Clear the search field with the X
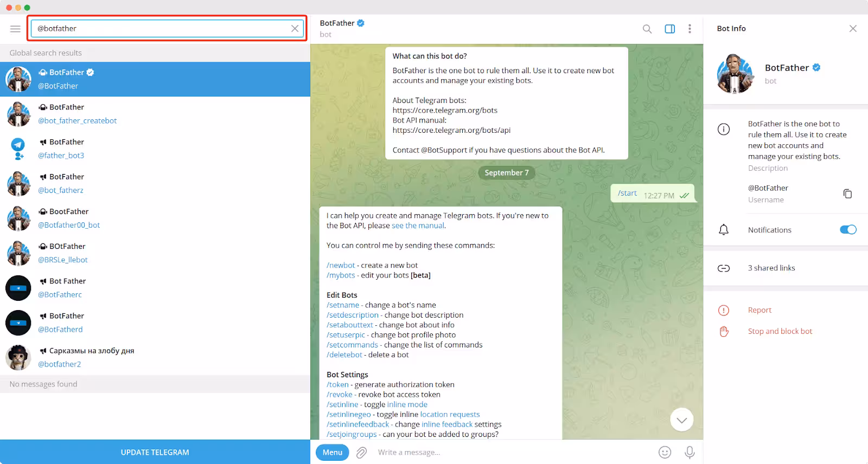Image resolution: width=868 pixels, height=464 pixels. point(295,29)
